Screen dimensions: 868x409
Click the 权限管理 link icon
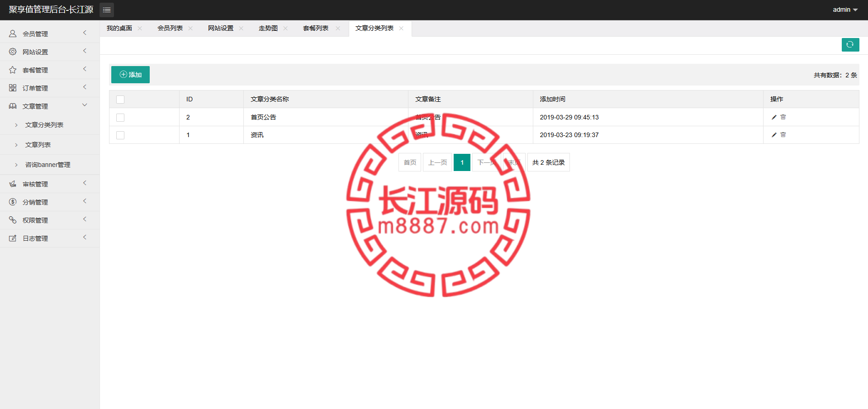pos(13,220)
